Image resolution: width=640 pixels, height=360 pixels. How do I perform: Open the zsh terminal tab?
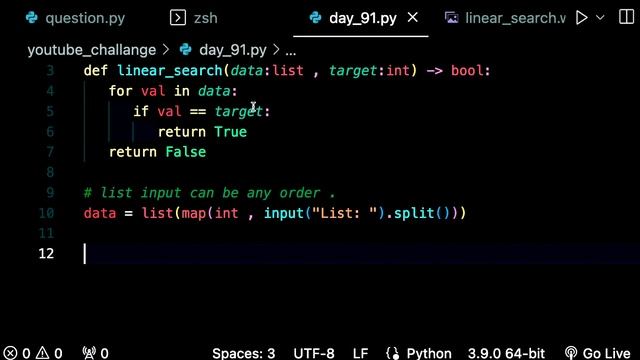[194, 18]
